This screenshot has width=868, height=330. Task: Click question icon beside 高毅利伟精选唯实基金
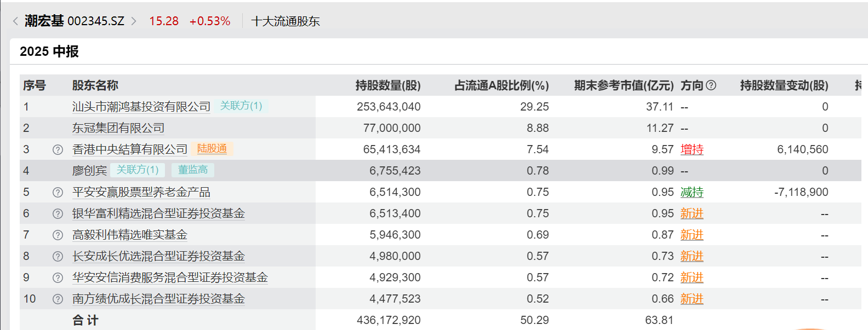click(58, 235)
